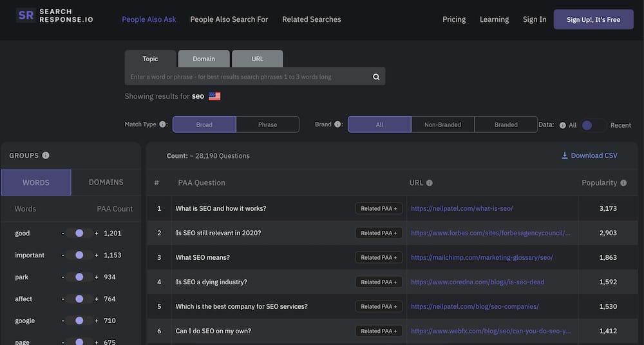Switch to the Domain search tab
This screenshot has width=644, height=345.
coord(204,59)
